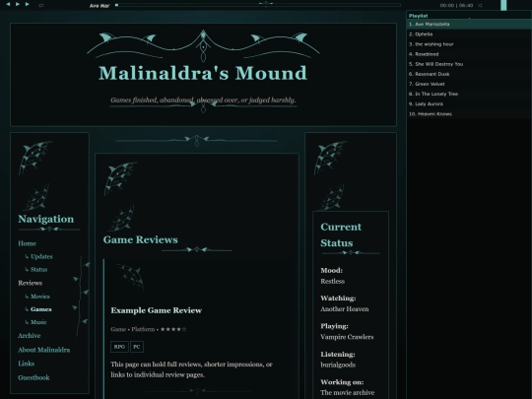
Task: Open the Guestbook page
Action: tap(33, 377)
